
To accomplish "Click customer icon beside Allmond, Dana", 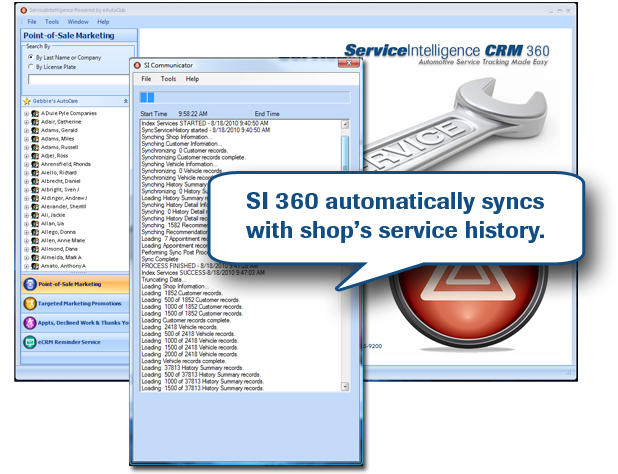I will (35, 249).
